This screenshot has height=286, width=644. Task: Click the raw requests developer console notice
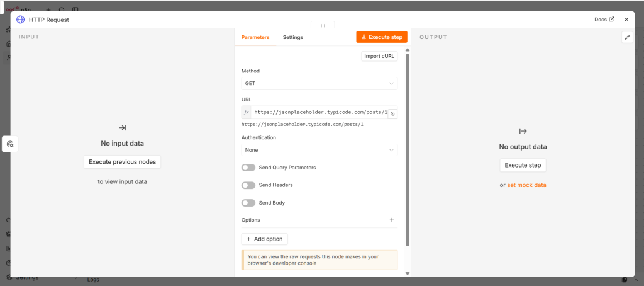pos(319,260)
